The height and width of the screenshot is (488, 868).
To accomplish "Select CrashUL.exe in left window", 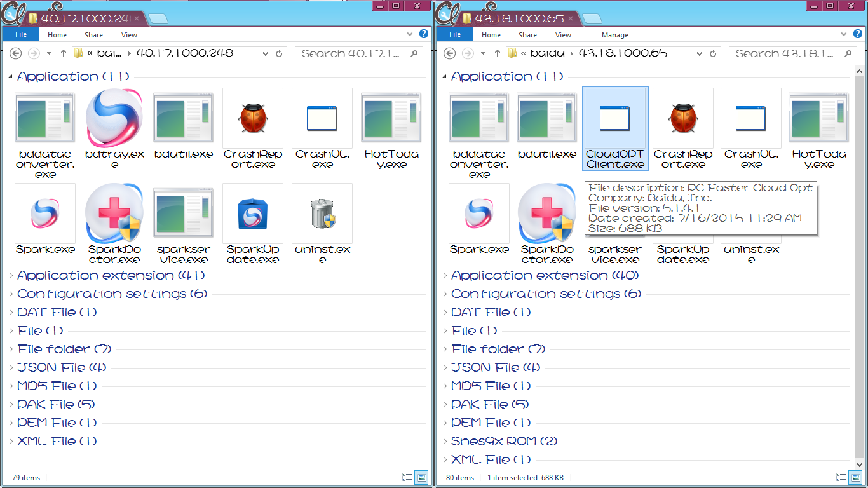I will tap(322, 130).
